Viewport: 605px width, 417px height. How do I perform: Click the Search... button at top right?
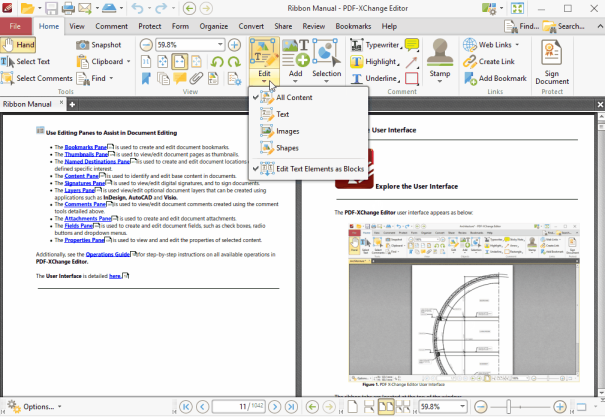tap(564, 26)
